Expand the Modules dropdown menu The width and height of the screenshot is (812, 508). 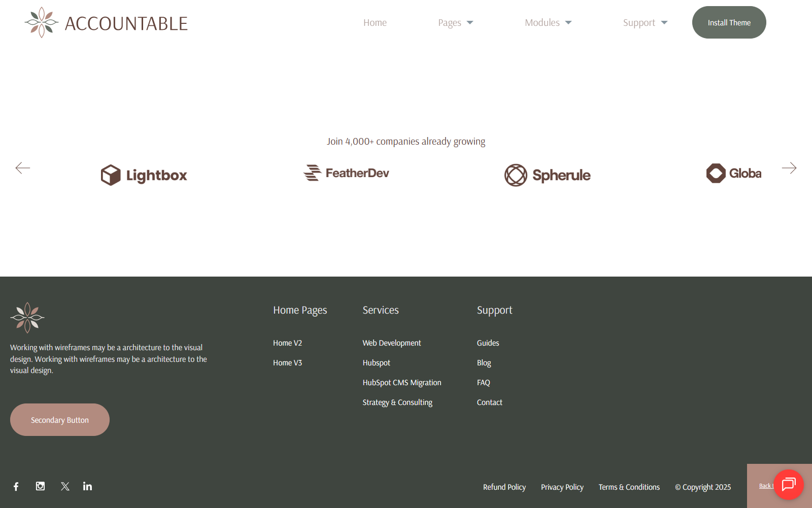click(548, 23)
